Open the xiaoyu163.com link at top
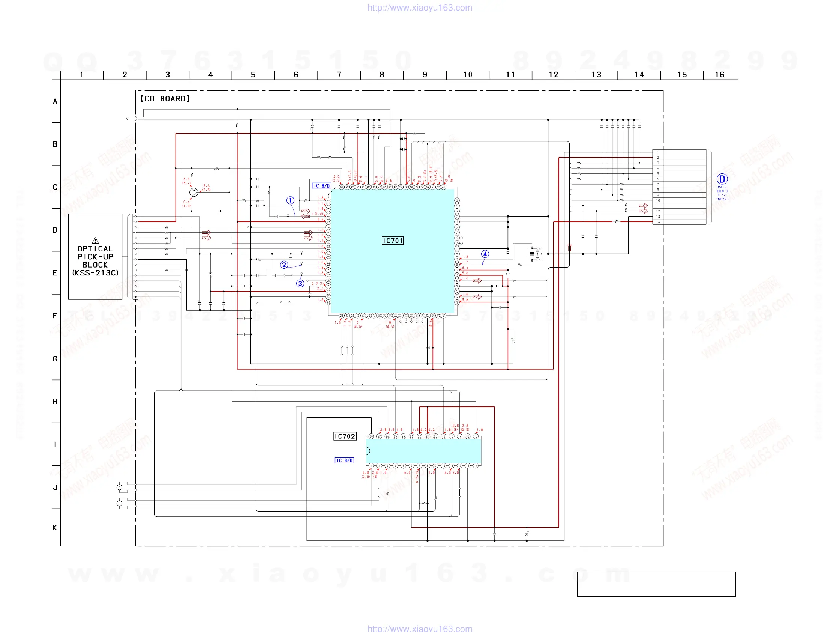The width and height of the screenshot is (840, 632). 420,8
